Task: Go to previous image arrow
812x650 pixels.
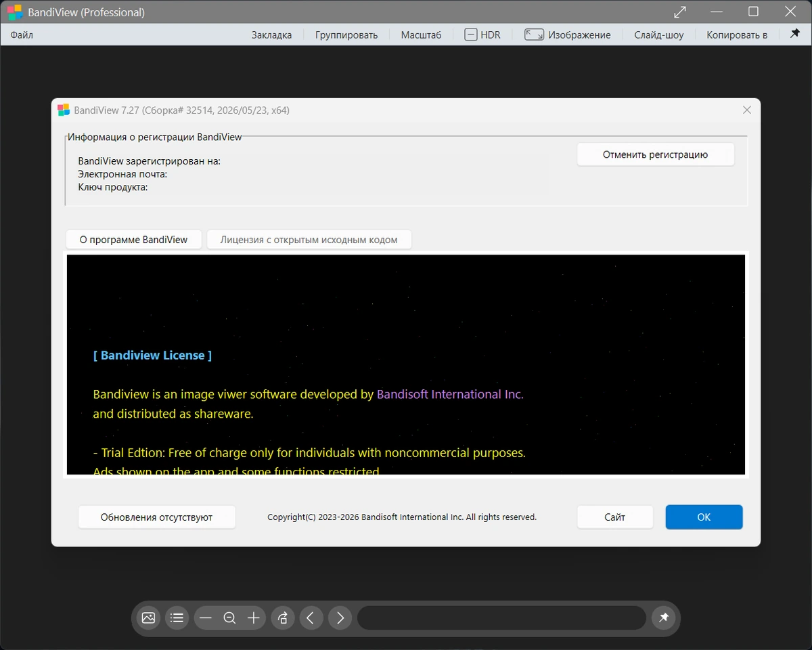Action: coord(311,617)
